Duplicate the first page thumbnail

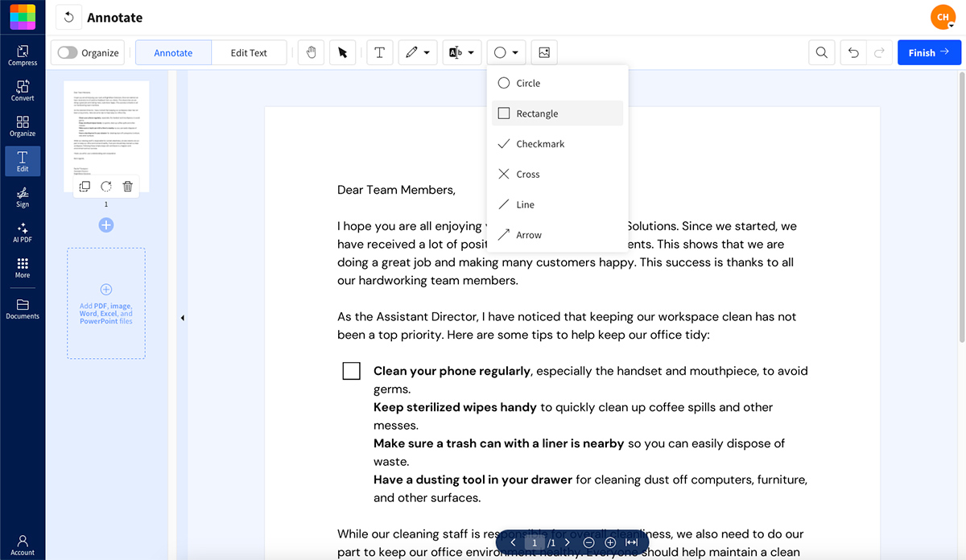tap(85, 186)
